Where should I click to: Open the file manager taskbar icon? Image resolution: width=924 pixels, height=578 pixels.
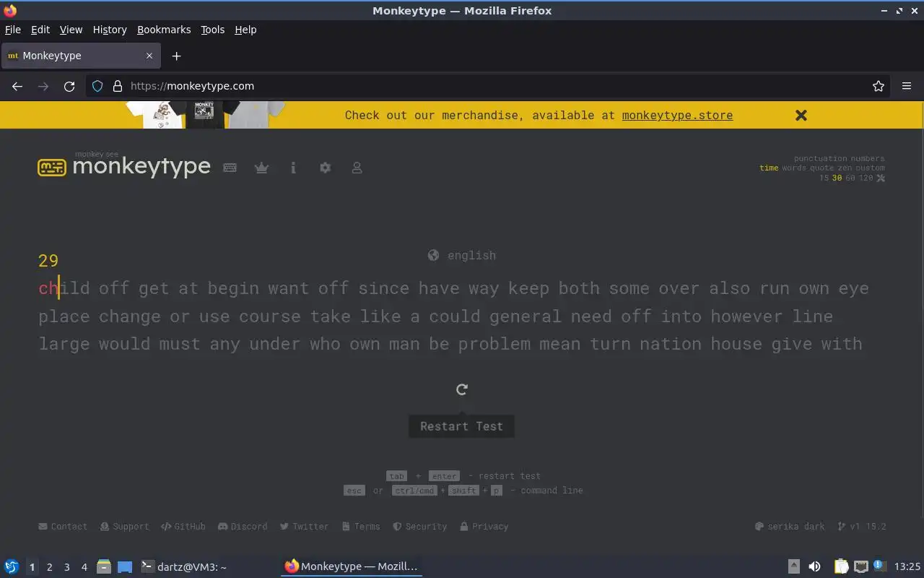point(104,567)
